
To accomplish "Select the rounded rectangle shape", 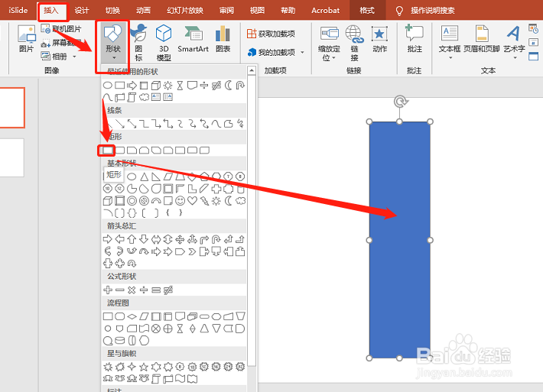I will click(x=120, y=151).
